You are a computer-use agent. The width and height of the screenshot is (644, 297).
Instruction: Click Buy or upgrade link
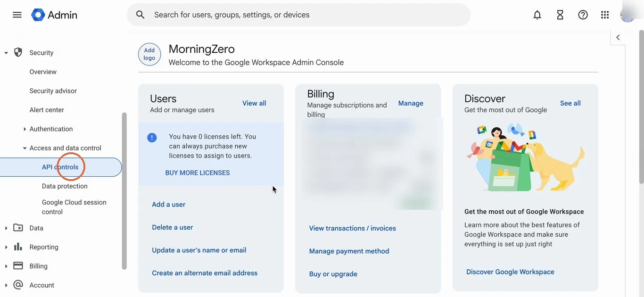click(333, 274)
